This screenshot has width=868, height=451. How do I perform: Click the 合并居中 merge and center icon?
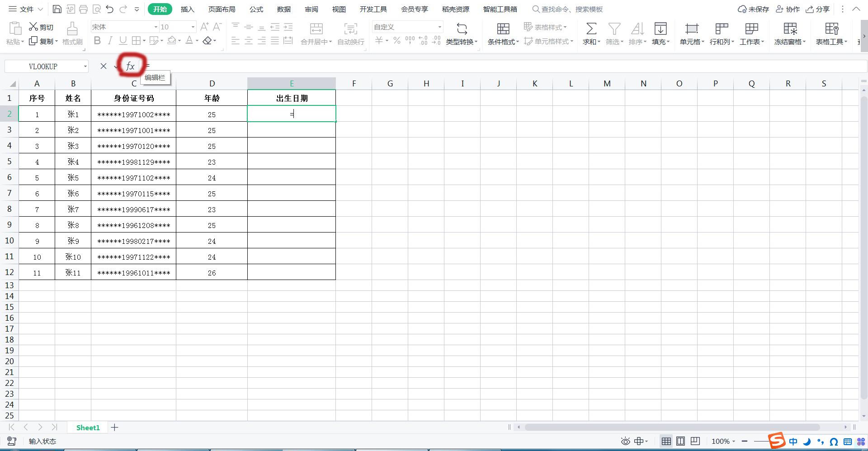316,29
